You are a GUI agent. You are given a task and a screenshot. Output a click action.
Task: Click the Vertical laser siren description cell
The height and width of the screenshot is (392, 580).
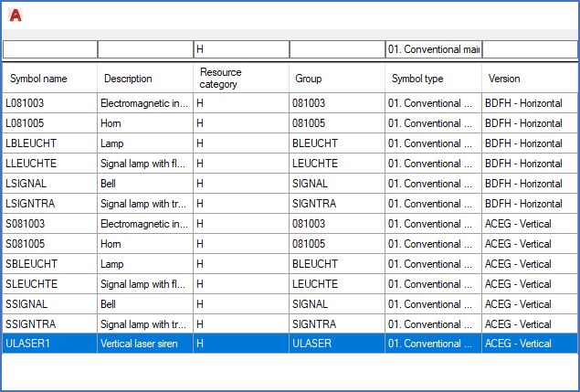tap(145, 344)
